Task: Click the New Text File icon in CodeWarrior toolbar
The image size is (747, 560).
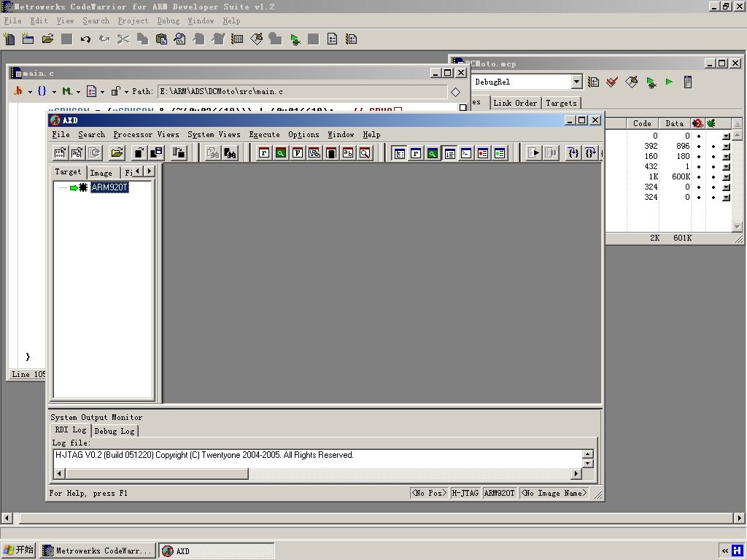Action: click(x=9, y=39)
